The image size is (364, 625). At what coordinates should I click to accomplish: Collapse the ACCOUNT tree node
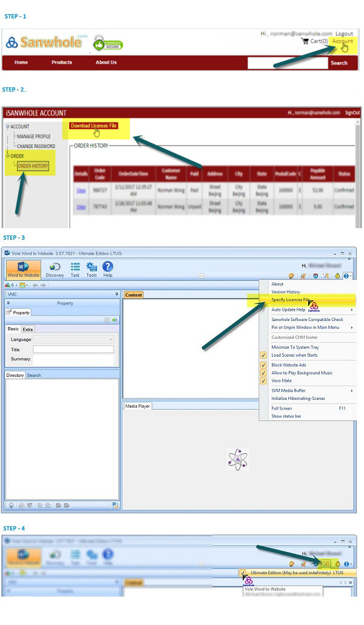[x=7, y=127]
